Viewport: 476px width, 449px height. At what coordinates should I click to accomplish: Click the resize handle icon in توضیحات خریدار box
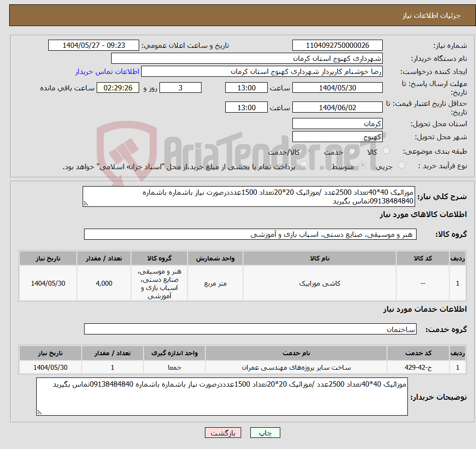(39, 412)
